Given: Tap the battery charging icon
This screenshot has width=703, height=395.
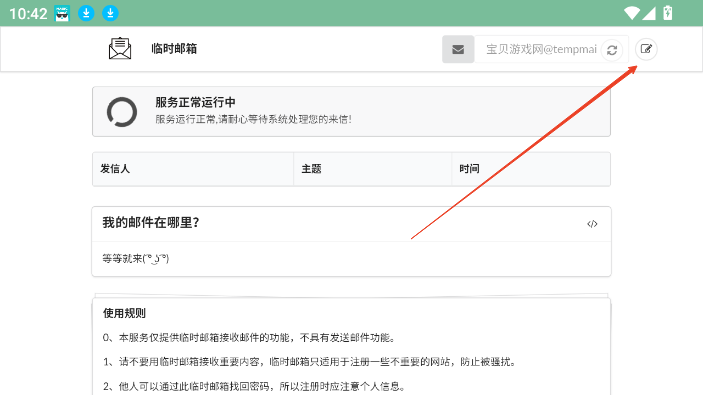Looking at the screenshot, I should (x=668, y=13).
